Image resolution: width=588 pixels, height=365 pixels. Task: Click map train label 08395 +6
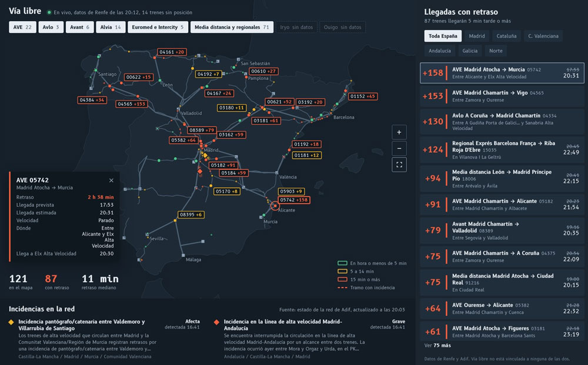click(x=191, y=215)
